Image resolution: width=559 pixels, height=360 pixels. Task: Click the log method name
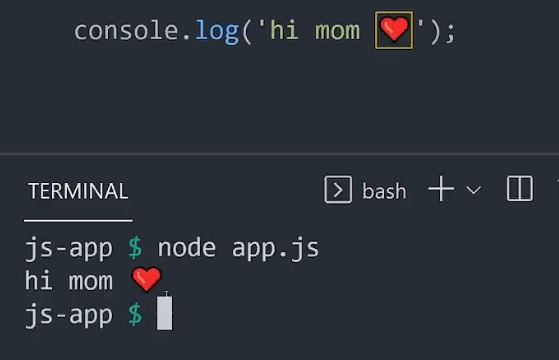[x=217, y=32]
